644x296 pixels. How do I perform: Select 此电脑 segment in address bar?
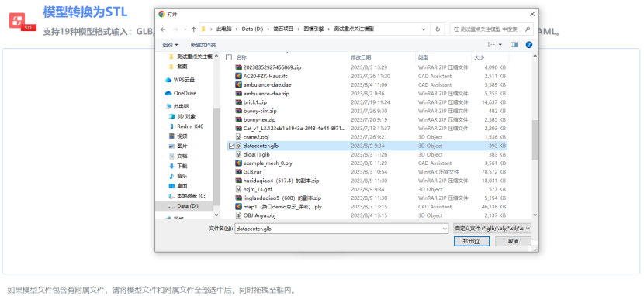[x=223, y=29]
